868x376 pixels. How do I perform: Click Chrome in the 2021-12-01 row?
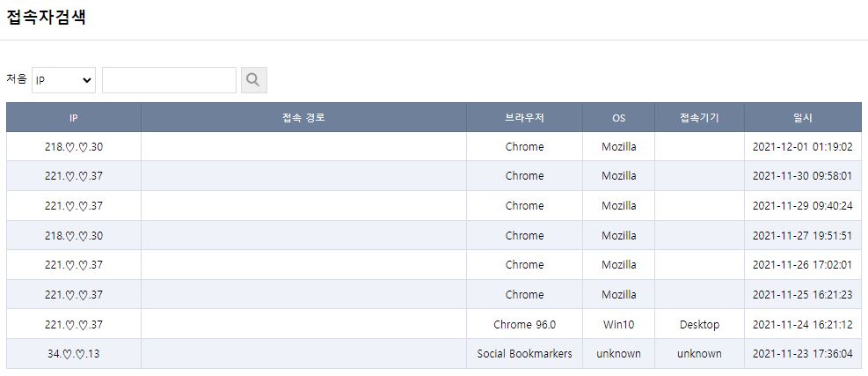(524, 147)
